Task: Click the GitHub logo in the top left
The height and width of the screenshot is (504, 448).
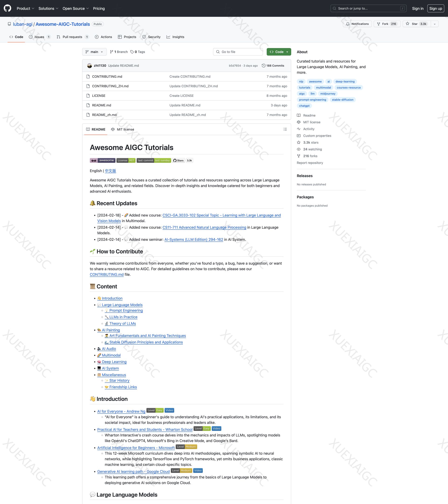Action: 8,8
